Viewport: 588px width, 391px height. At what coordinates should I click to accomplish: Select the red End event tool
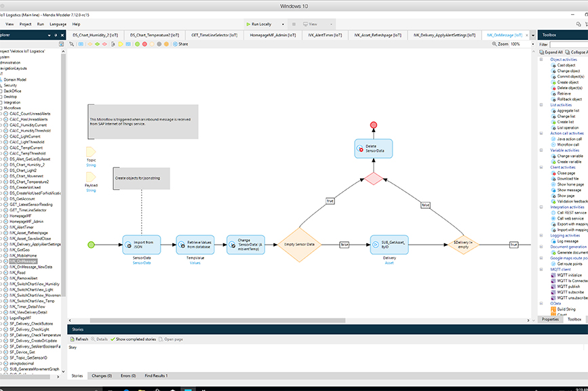[x=144, y=44]
